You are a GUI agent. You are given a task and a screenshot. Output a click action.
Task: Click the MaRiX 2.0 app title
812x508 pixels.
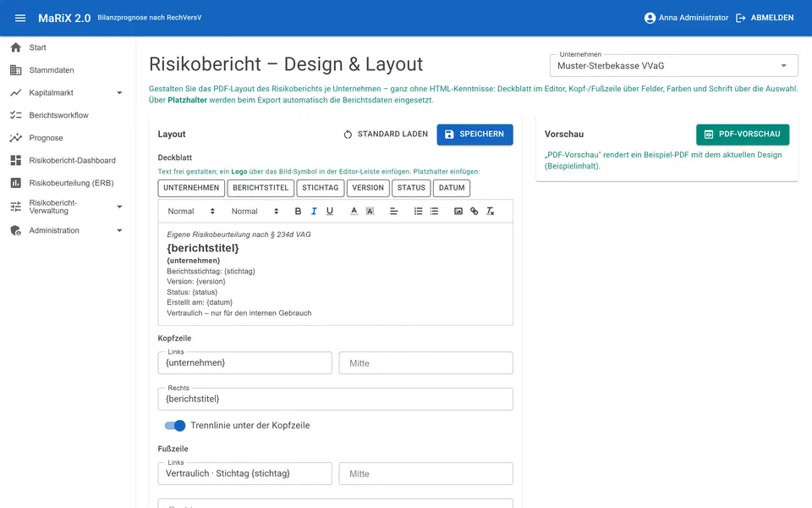[x=64, y=18]
